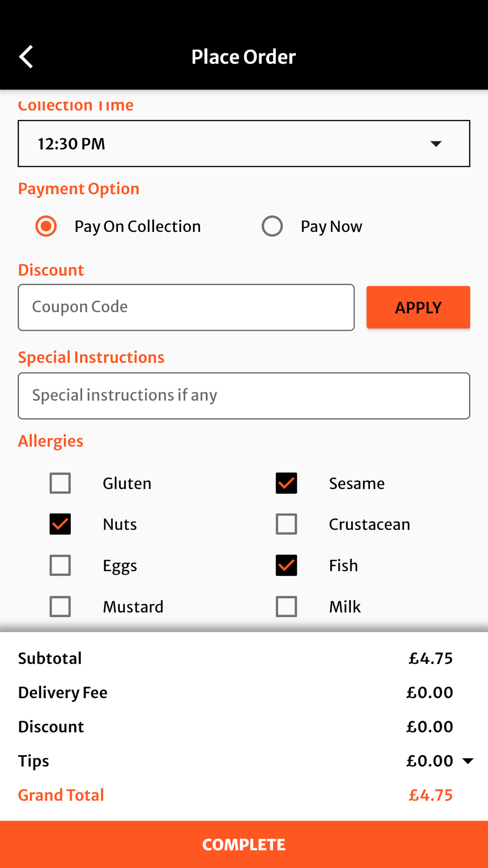Click the Special Instructions text field
Image resolution: width=488 pixels, height=868 pixels.
pos(244,396)
